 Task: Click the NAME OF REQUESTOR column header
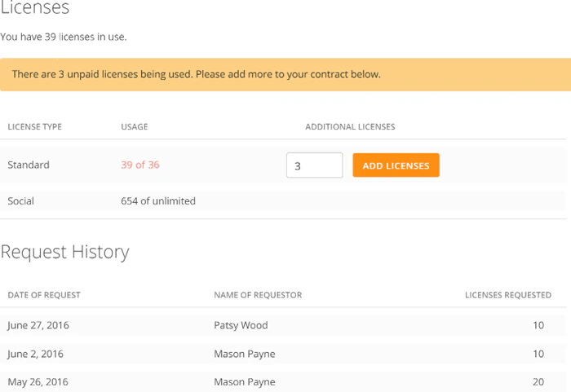click(258, 295)
